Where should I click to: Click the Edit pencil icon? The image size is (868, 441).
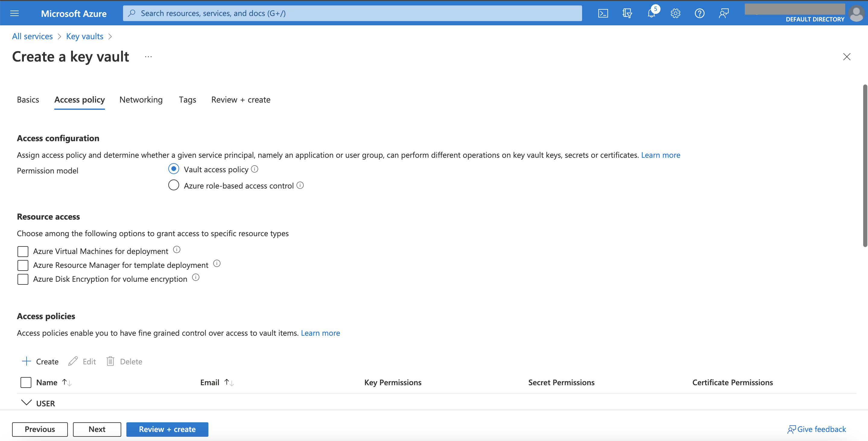point(73,361)
